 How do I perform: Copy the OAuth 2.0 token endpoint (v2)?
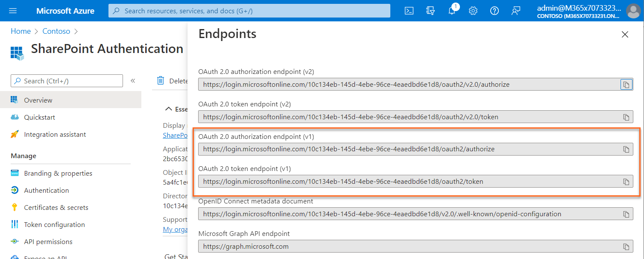click(x=626, y=117)
